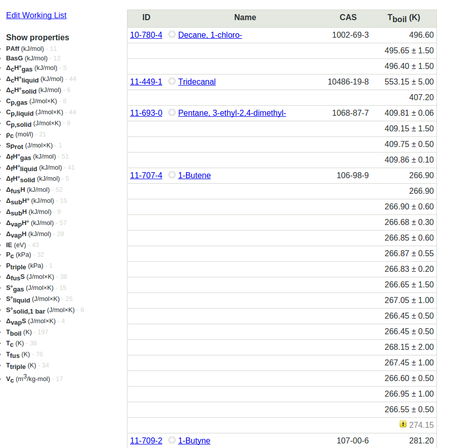Click CAS number 1002-69-3

[x=350, y=35]
